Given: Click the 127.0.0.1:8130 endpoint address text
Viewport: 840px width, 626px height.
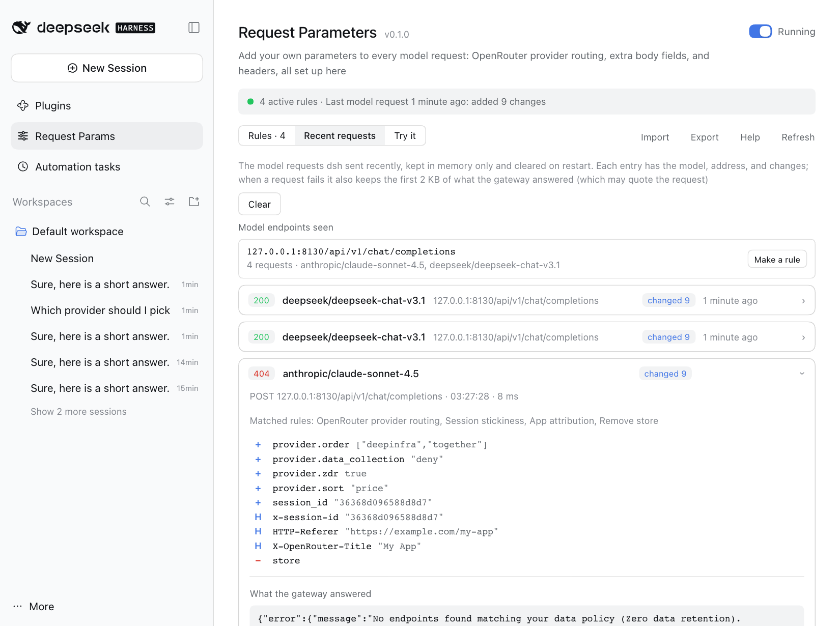Looking at the screenshot, I should pos(351,251).
